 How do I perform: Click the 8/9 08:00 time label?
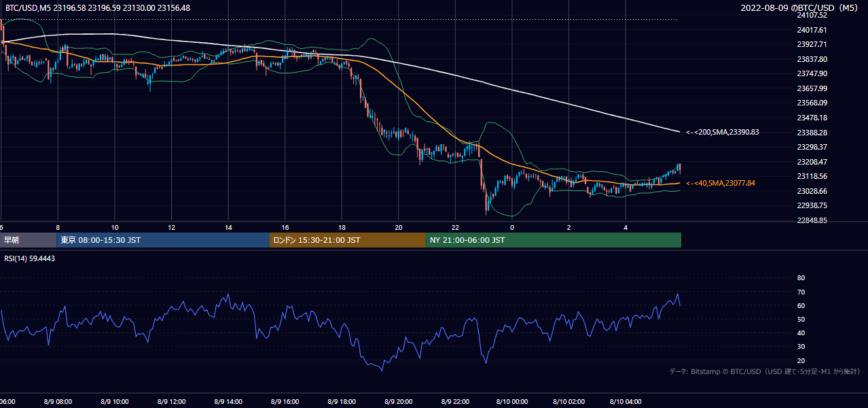pyautogui.click(x=58, y=401)
